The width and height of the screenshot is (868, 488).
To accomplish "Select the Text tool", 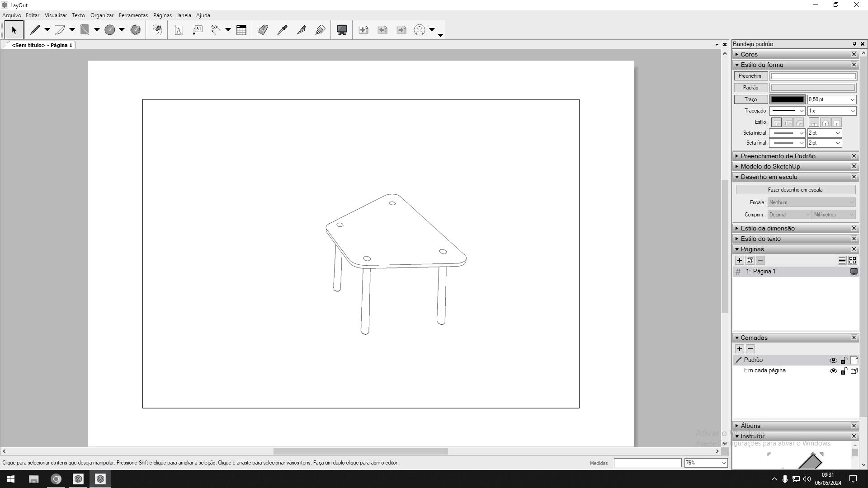I will (179, 30).
